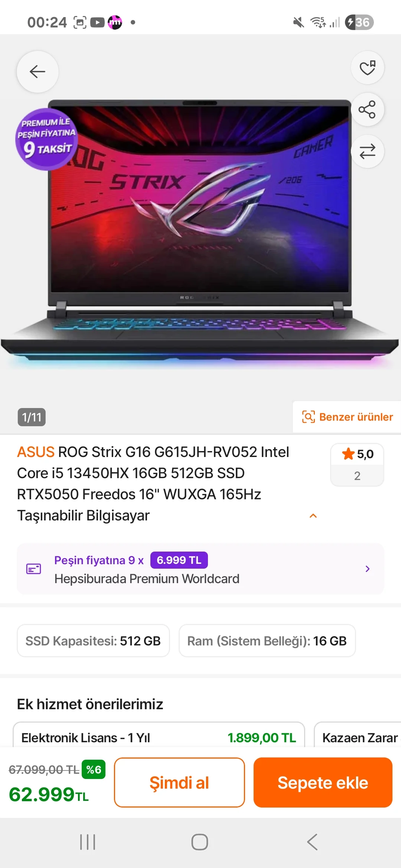Viewport: 401px width, 868px height.
Task: Tap the Şimdi al button
Action: (x=179, y=782)
